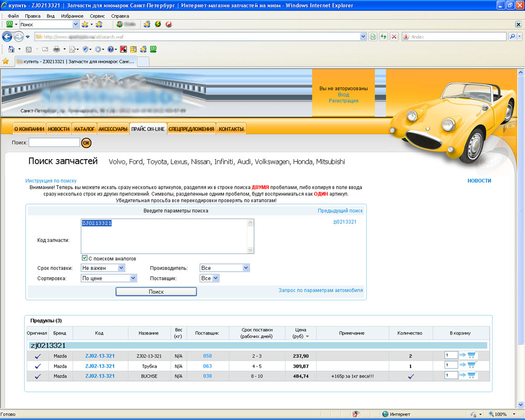Open the Избранное menu
Viewport: 525px width, 420px height.
[72, 16]
